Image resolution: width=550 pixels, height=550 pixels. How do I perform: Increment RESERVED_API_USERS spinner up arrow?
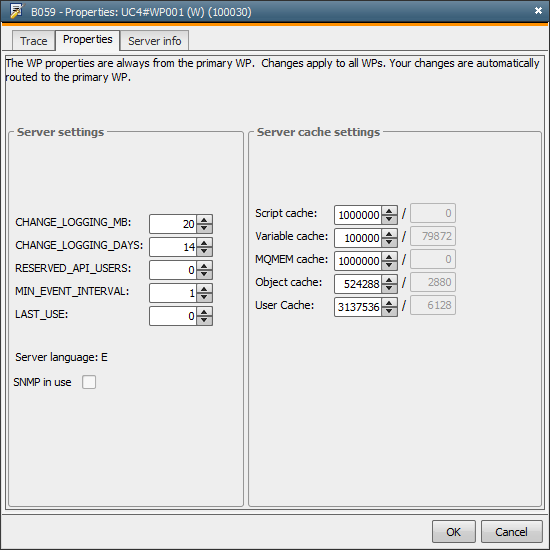pos(204,266)
